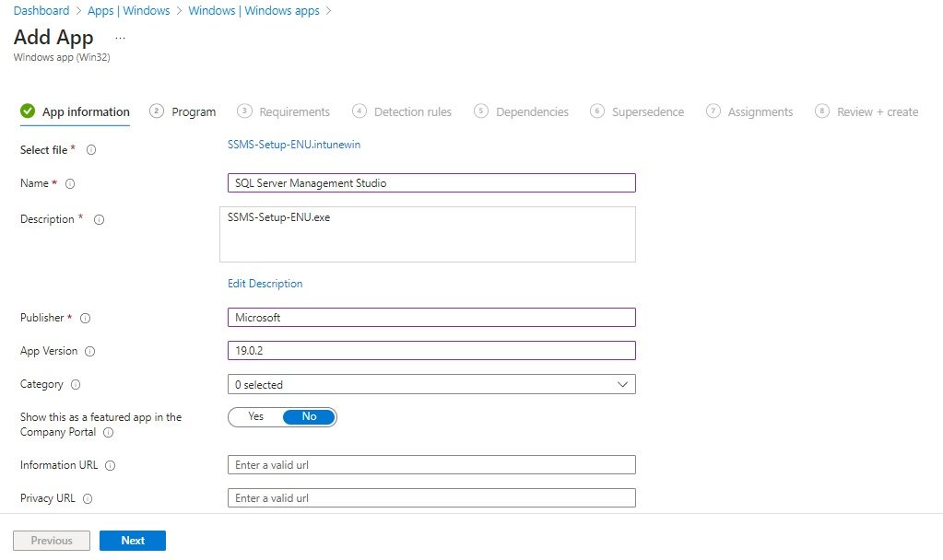This screenshot has height=560, width=943.
Task: Click the info icon next to App Version
Action: point(89,352)
